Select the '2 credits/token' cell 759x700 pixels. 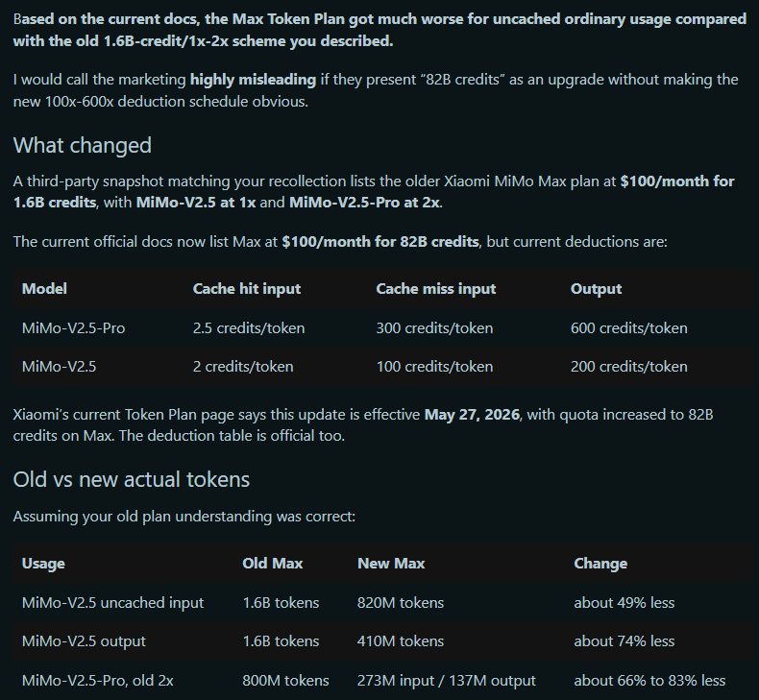tap(243, 367)
